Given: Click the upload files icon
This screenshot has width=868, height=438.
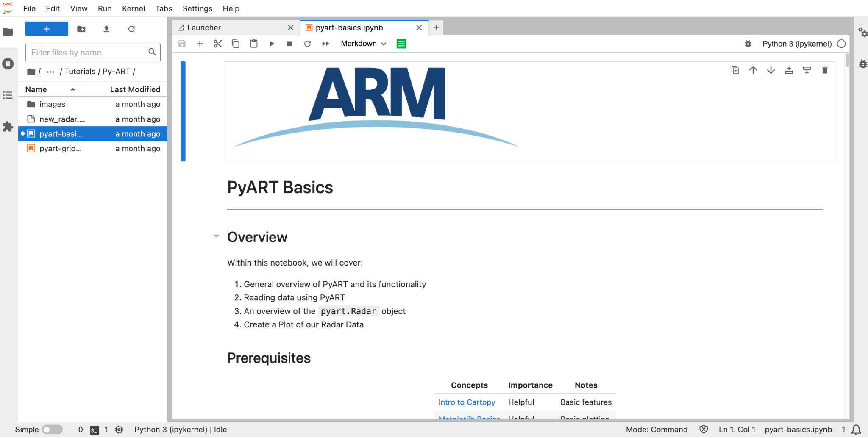Looking at the screenshot, I should (106, 29).
